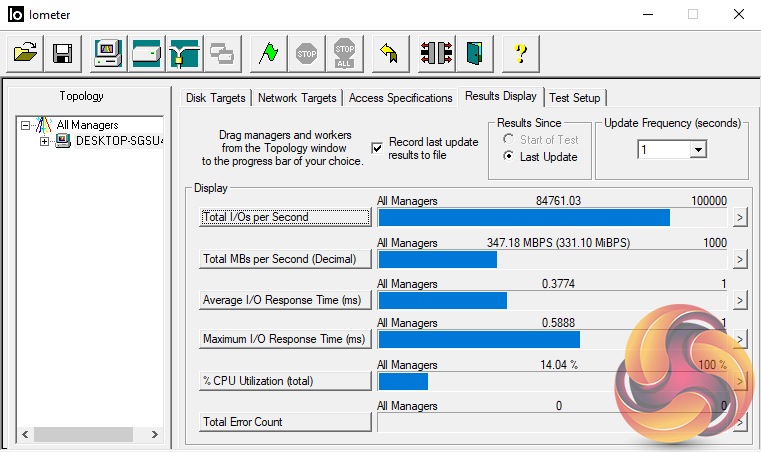This screenshot has width=761, height=452.
Task: Click the Total Error Count button
Action: (x=285, y=422)
